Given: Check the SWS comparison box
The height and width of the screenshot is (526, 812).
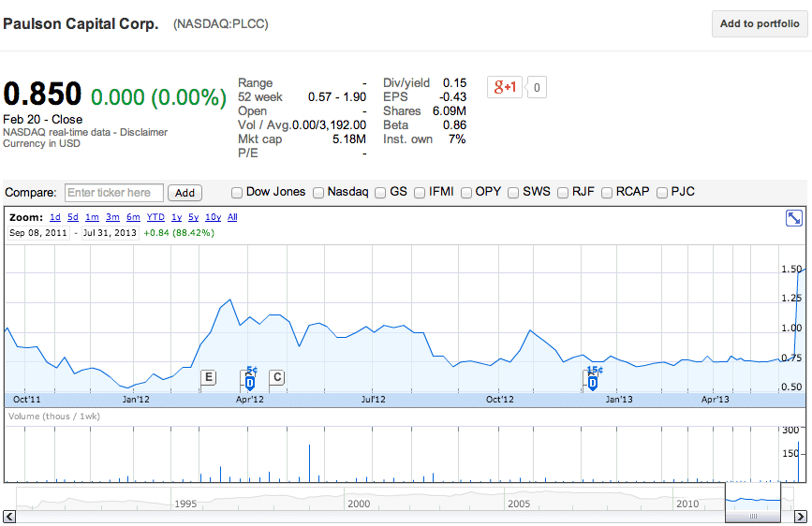Looking at the screenshot, I should coord(513,193).
